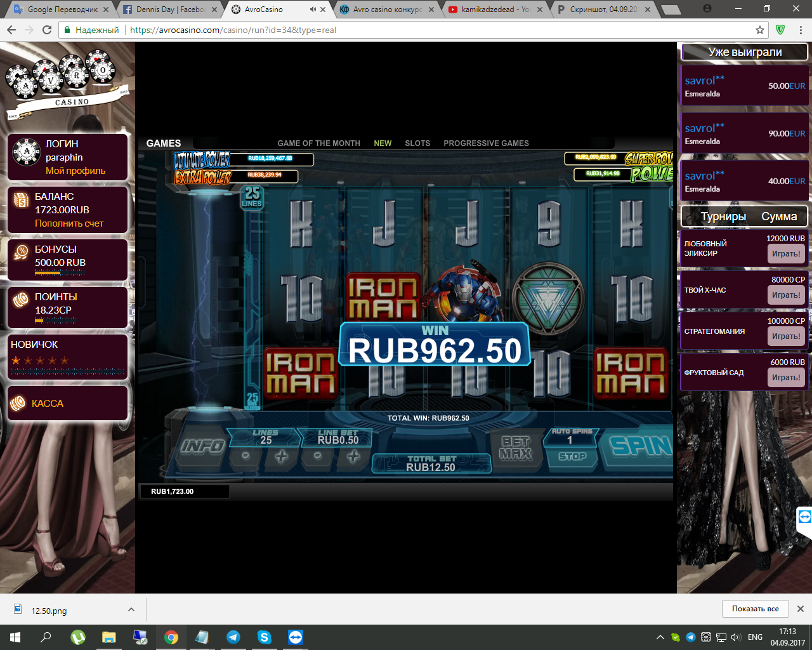This screenshot has height=650, width=812.
Task: Switch to the SLOTS games tab
Action: pos(417,143)
